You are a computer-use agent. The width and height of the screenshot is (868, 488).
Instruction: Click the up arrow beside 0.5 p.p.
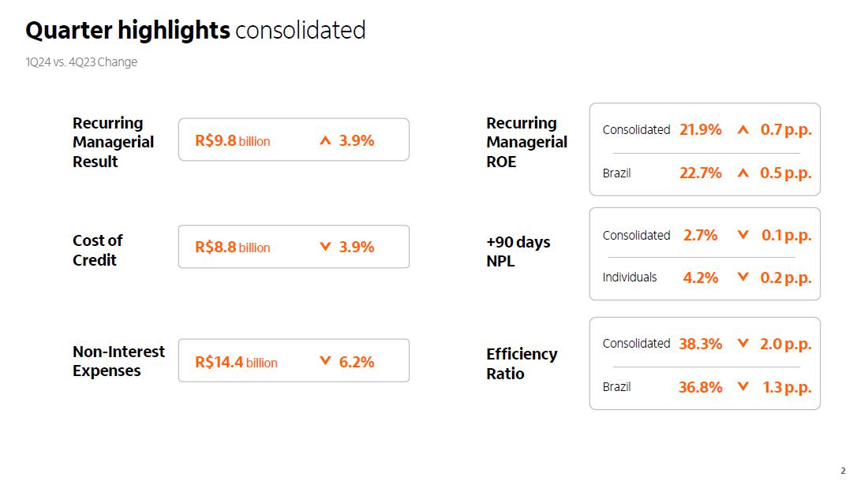[x=743, y=173]
